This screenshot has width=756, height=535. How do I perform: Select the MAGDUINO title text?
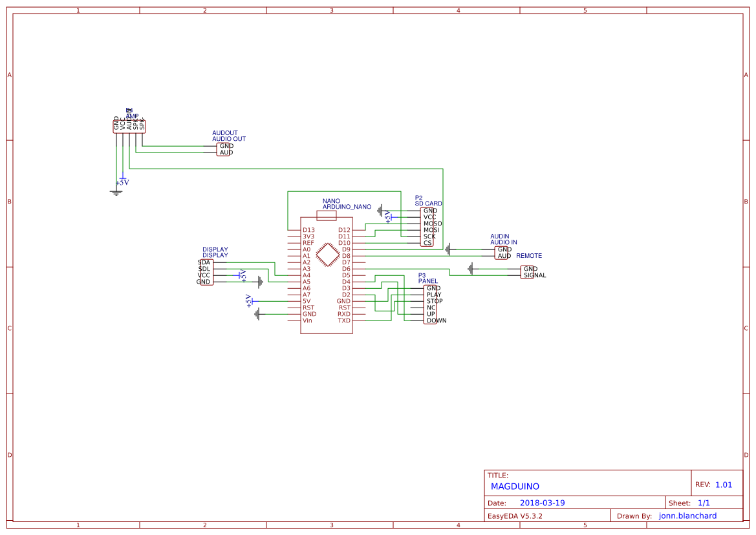point(515,486)
